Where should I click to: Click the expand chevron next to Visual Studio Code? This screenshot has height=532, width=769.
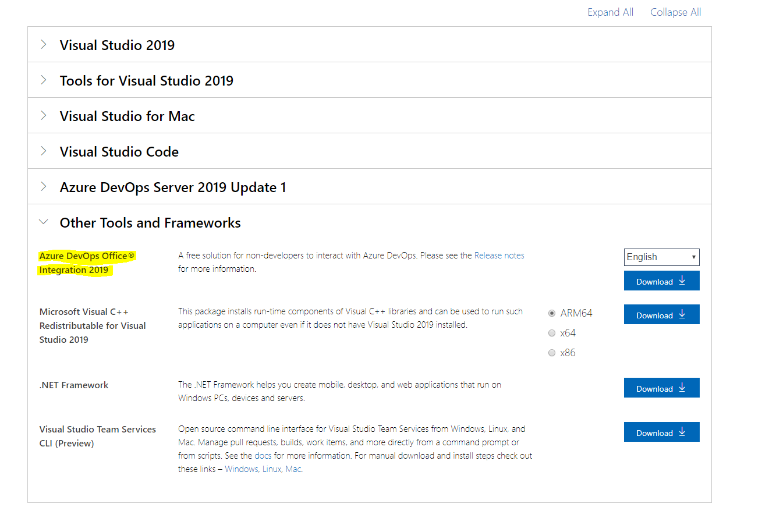(44, 151)
